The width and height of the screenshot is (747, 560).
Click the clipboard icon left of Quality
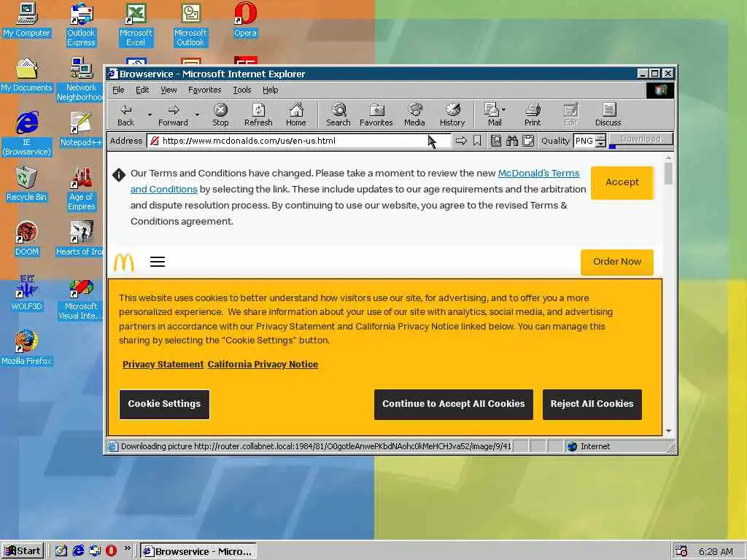[528, 141]
